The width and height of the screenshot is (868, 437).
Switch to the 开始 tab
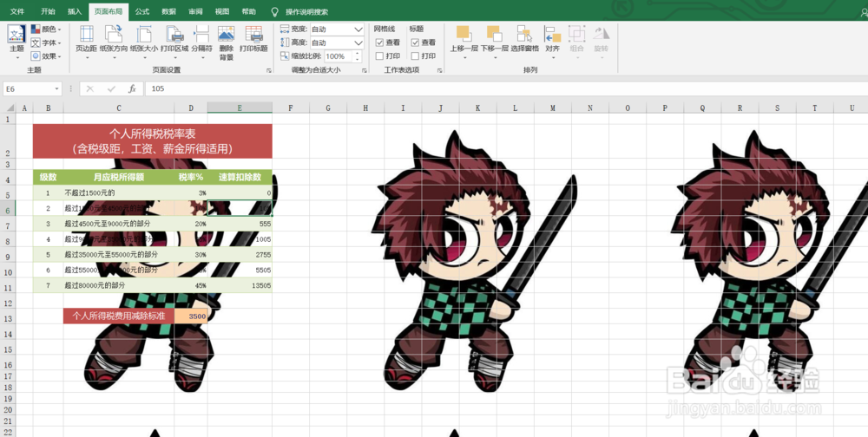(48, 11)
